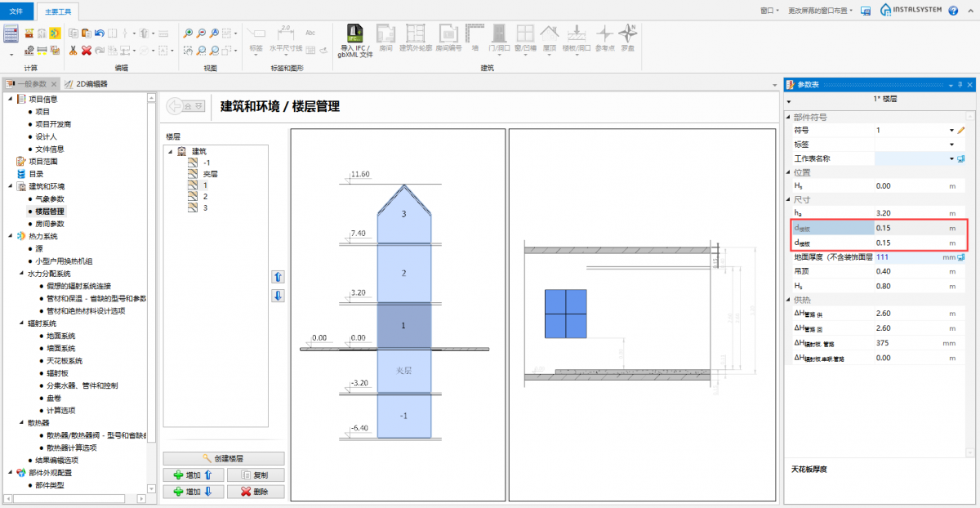The width and height of the screenshot is (980, 508).
Task: Click the red X delete icon in toolbar
Action: (87, 50)
